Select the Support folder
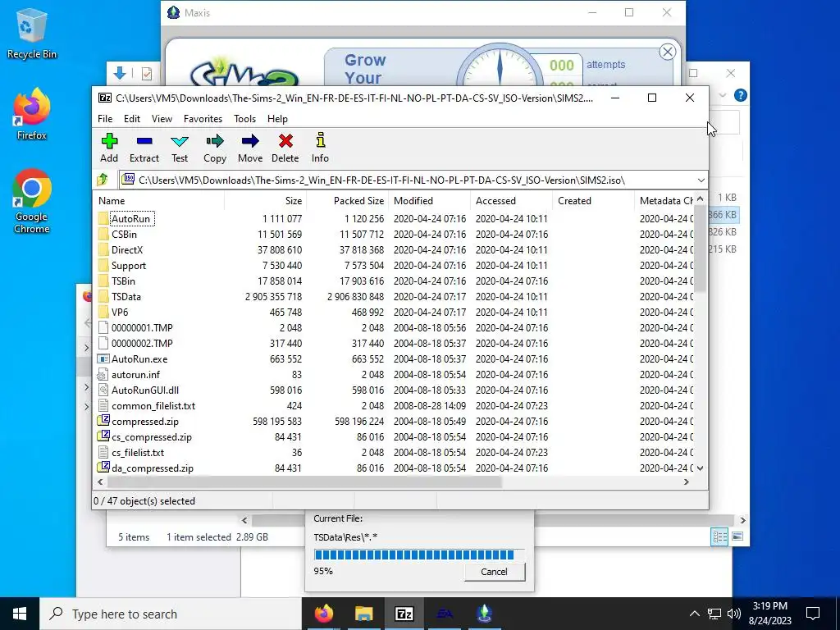This screenshot has height=630, width=840. (129, 266)
